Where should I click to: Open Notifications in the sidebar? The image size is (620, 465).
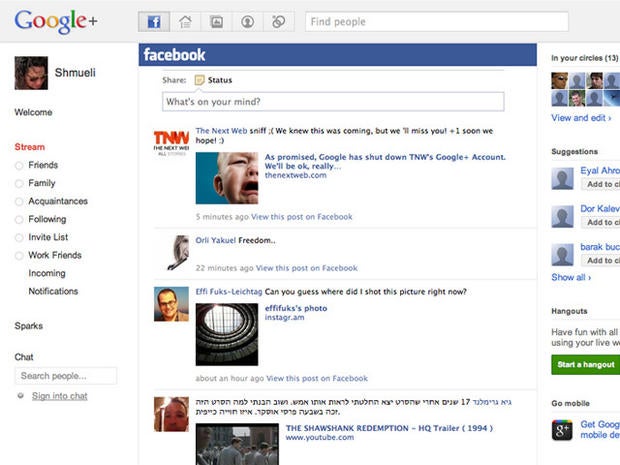(53, 291)
